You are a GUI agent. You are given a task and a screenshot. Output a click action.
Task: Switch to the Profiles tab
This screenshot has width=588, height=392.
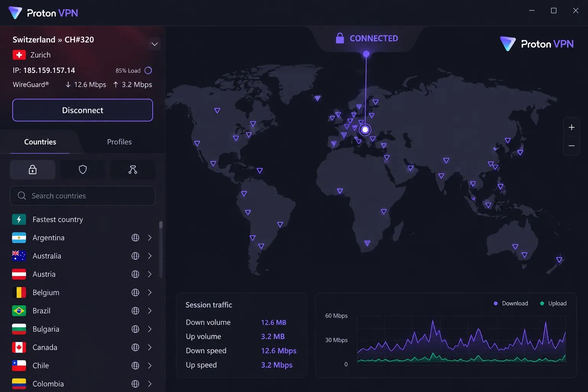click(119, 142)
